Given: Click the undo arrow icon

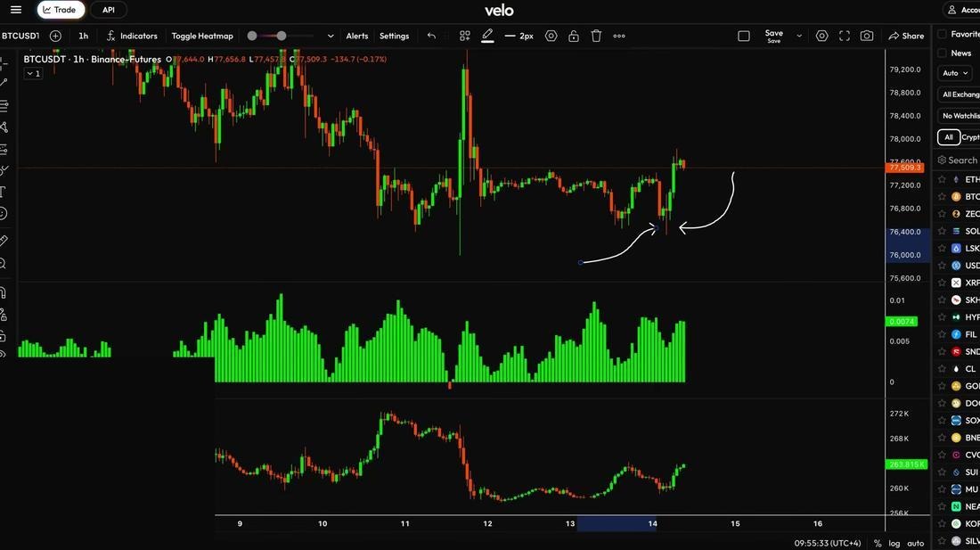Looking at the screenshot, I should click(431, 37).
